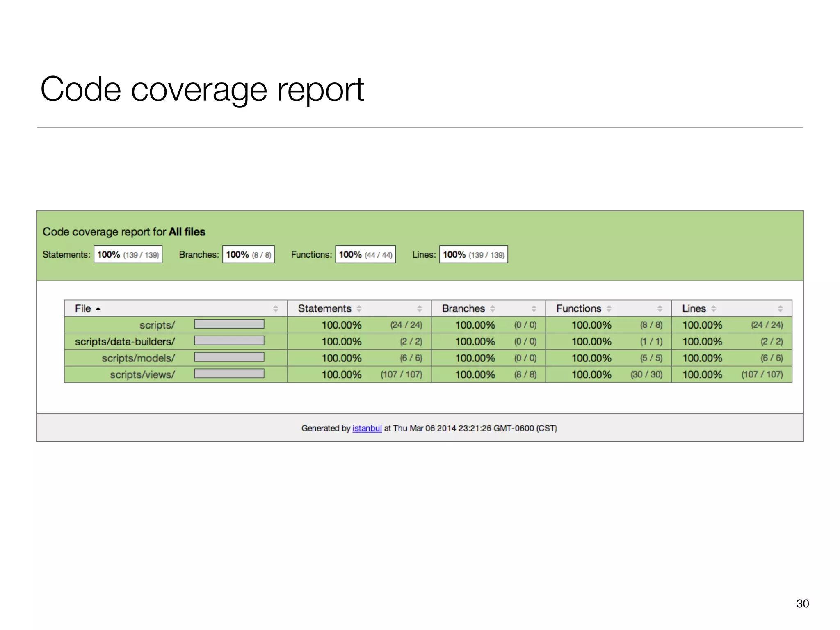Click the Statements 100% summary box
The height and width of the screenshot is (630, 840).
[x=128, y=255]
